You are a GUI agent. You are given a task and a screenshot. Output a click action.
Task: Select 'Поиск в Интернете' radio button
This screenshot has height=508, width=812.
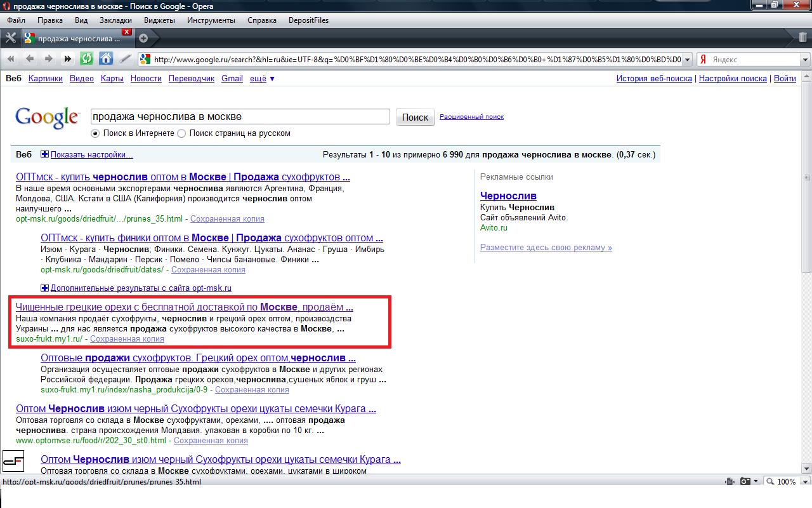click(x=95, y=133)
